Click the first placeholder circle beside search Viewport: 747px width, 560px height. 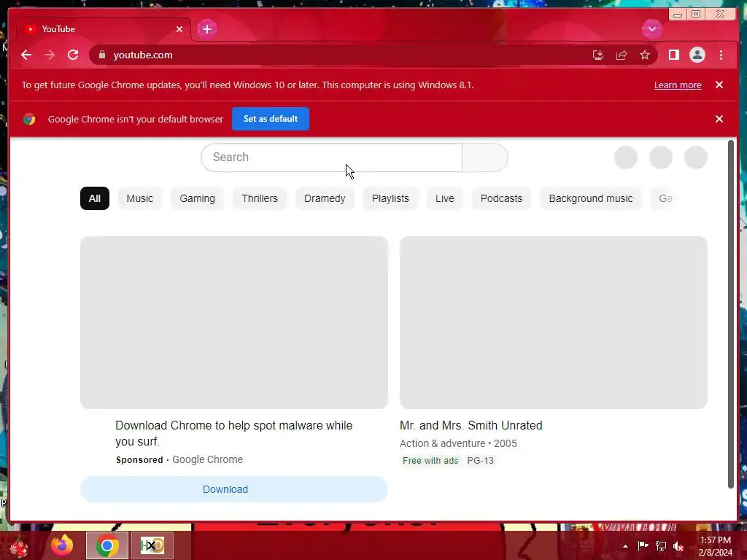coord(625,157)
